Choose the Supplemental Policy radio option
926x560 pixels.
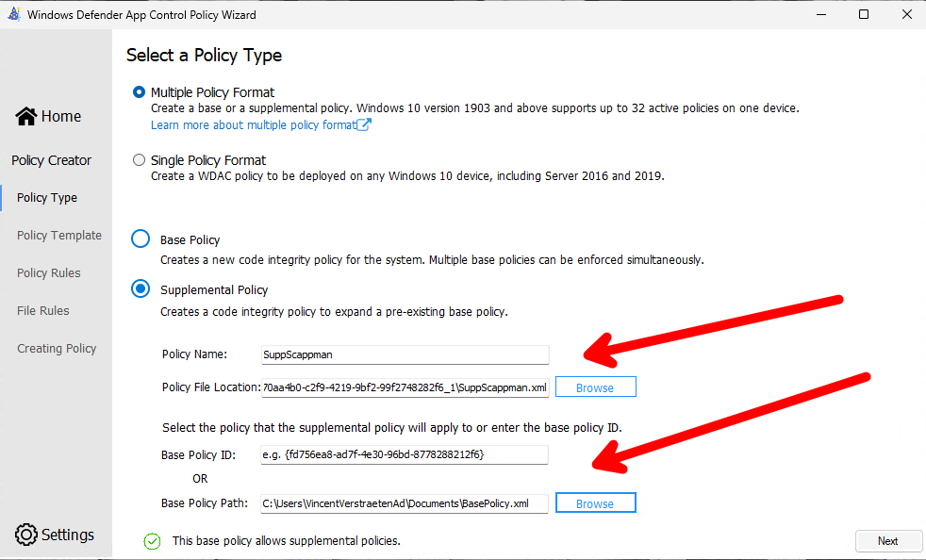pos(141,288)
